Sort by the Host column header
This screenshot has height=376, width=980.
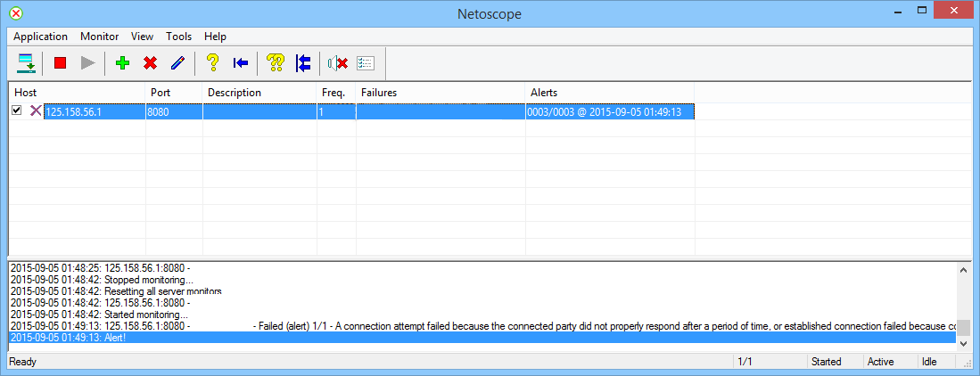[x=77, y=93]
